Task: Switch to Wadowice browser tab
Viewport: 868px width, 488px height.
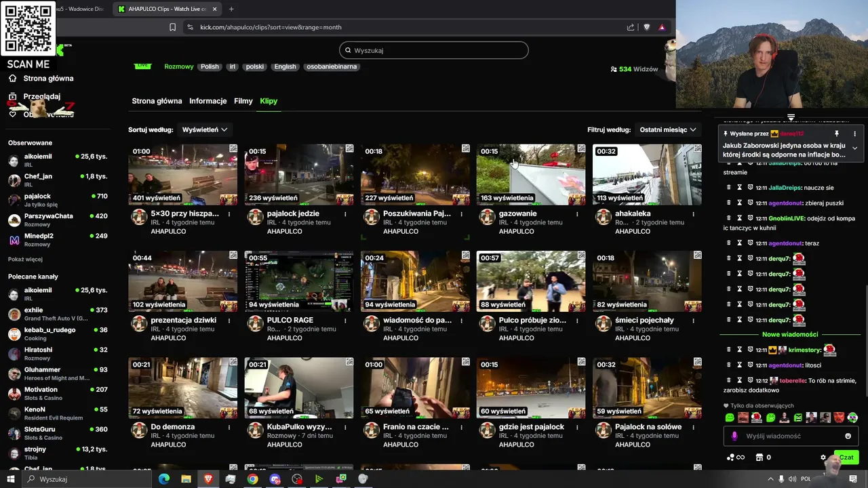Action: pos(80,9)
